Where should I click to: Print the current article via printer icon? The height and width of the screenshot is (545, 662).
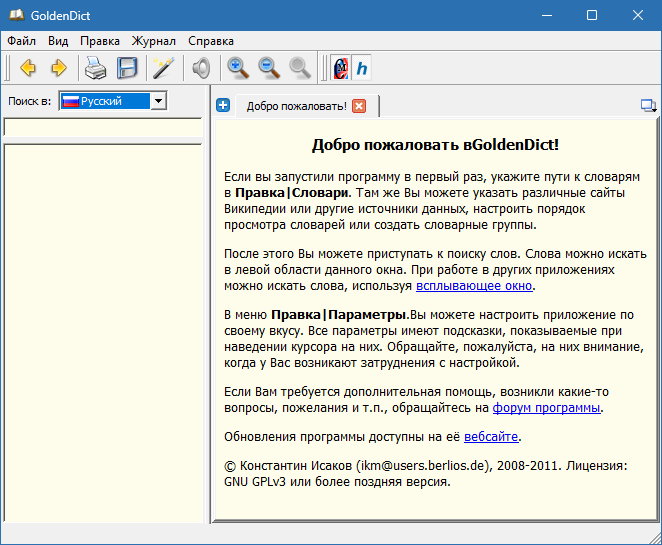pos(95,68)
